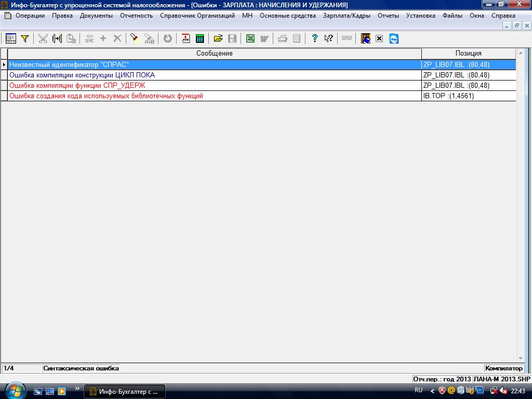Viewport: 532px width, 399px height.
Task: Expand Quick Launch overflow chevron
Action: point(77,389)
